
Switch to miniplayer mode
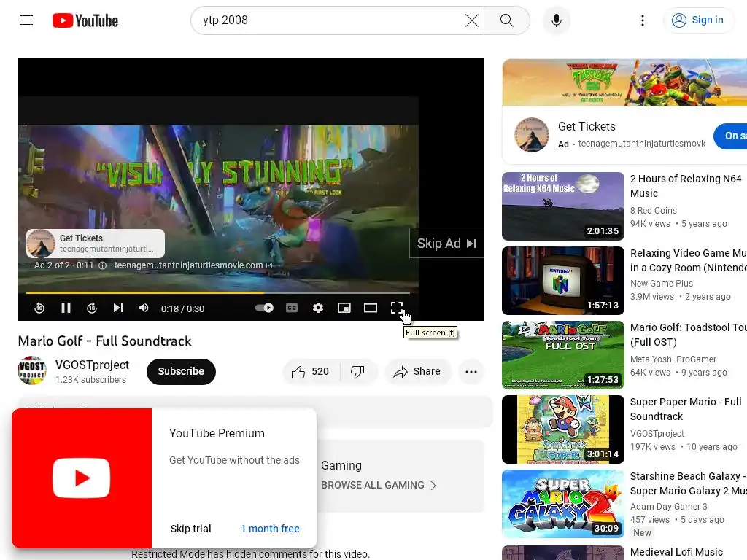click(344, 308)
